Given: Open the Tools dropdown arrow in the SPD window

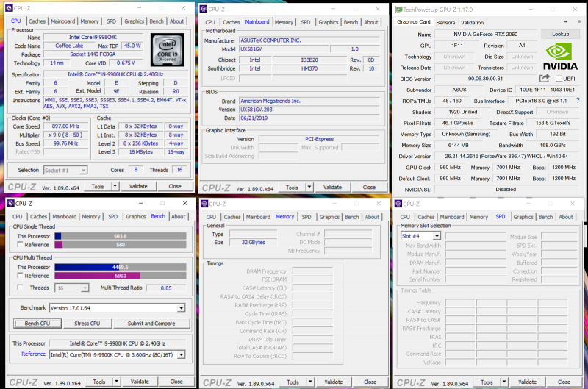Looking at the screenshot, I should point(504,382).
